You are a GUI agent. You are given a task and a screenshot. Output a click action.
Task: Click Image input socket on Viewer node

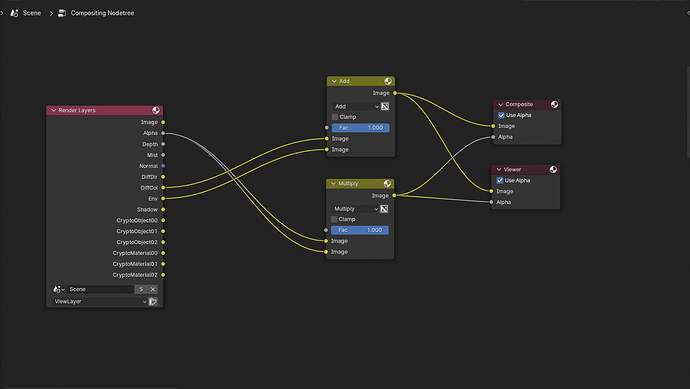[x=491, y=191]
